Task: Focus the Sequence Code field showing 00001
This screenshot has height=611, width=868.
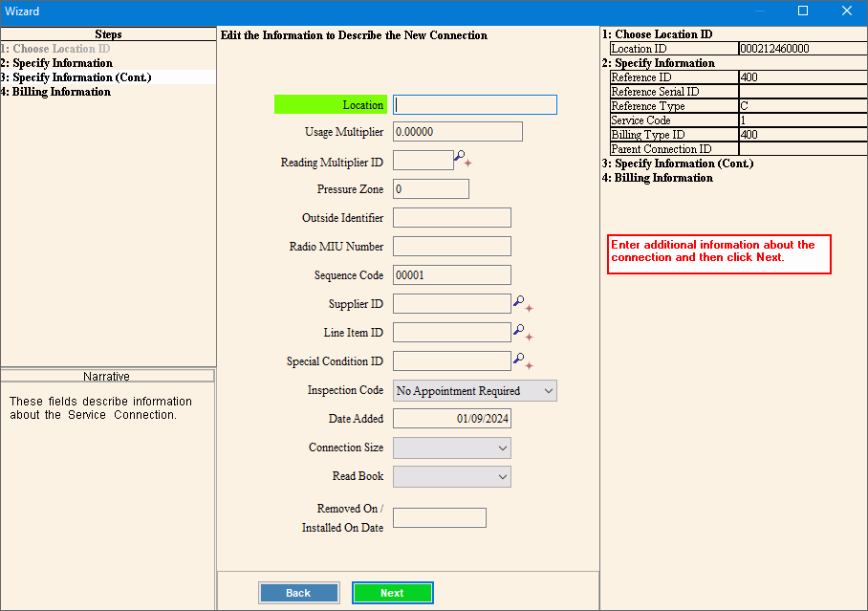Action: (x=451, y=275)
